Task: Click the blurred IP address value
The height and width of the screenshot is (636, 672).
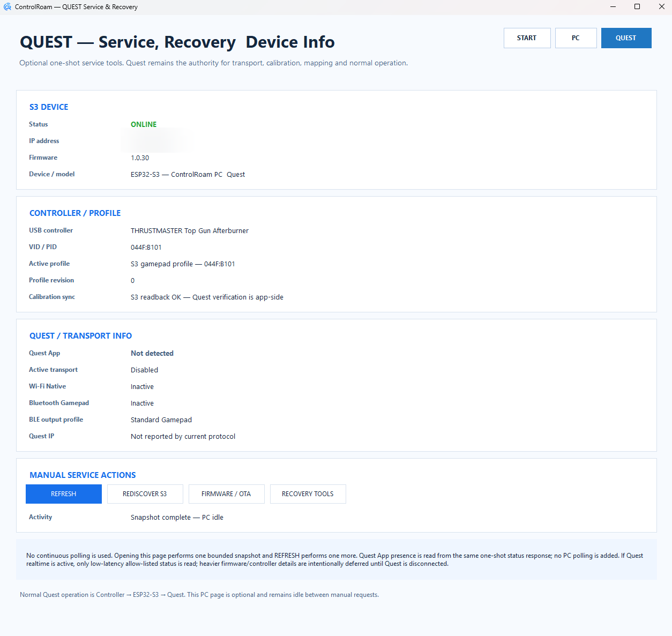Action: 155,141
